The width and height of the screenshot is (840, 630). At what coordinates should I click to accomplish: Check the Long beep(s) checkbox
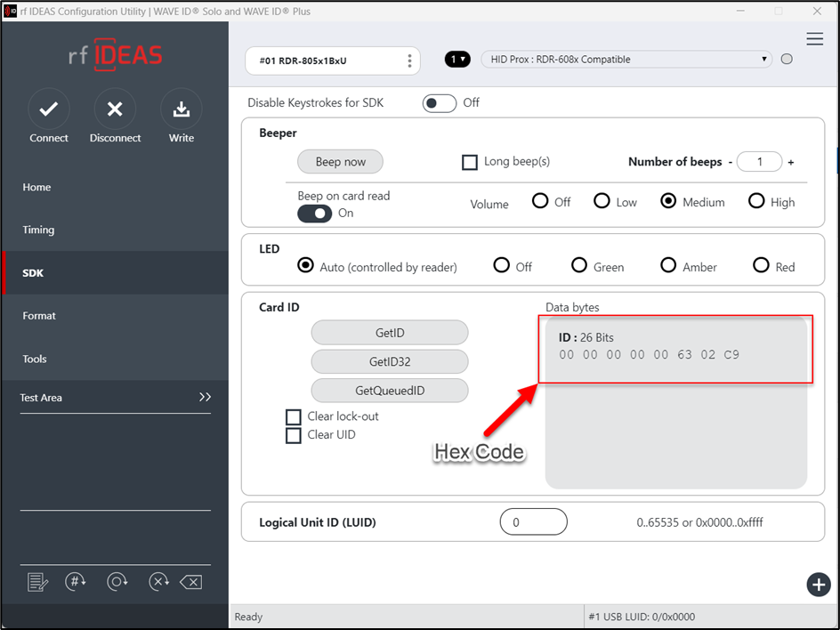coord(470,162)
